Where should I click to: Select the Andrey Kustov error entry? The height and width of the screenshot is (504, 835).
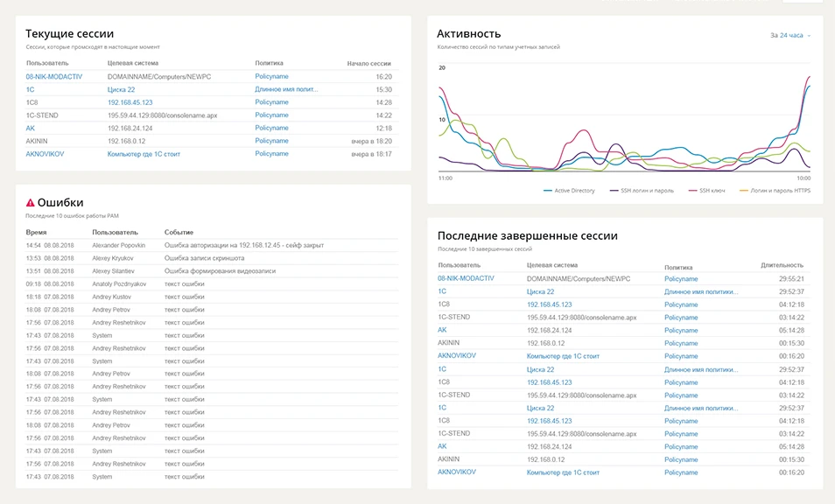(x=111, y=297)
